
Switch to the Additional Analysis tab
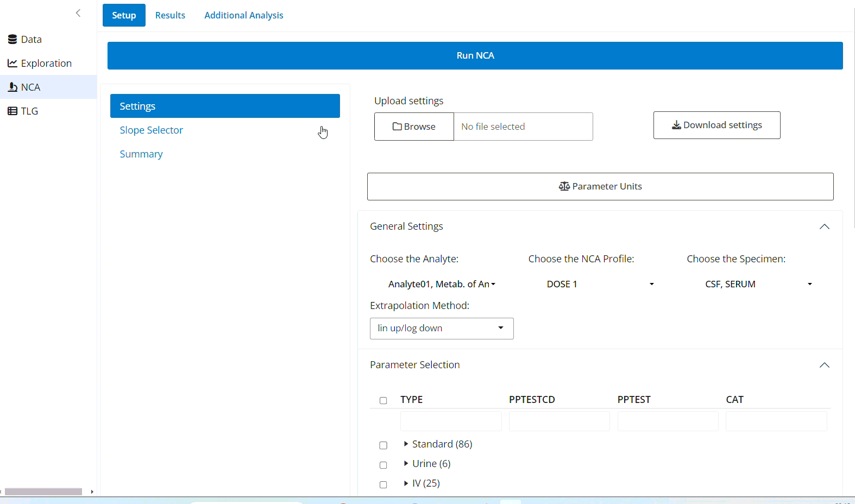pos(243,15)
